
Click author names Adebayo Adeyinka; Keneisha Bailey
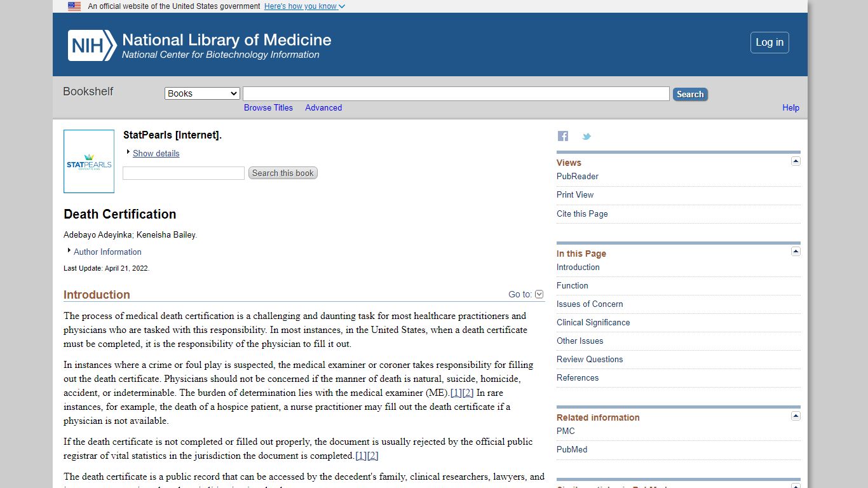pos(130,234)
